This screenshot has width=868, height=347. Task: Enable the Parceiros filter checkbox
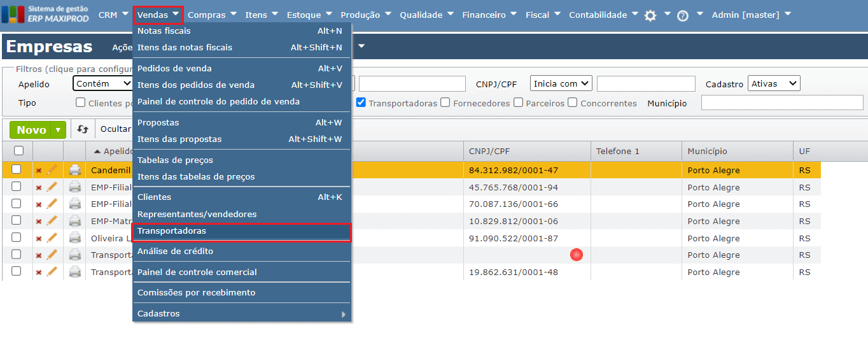click(519, 103)
